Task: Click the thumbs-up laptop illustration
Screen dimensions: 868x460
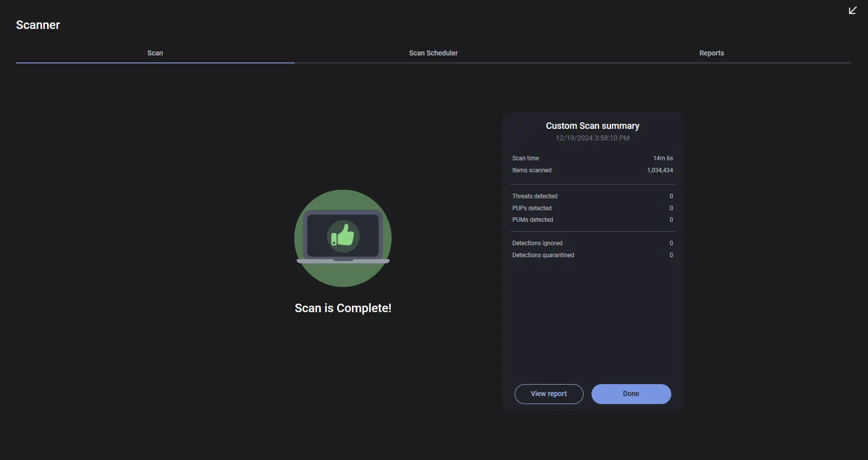Action: (x=343, y=238)
